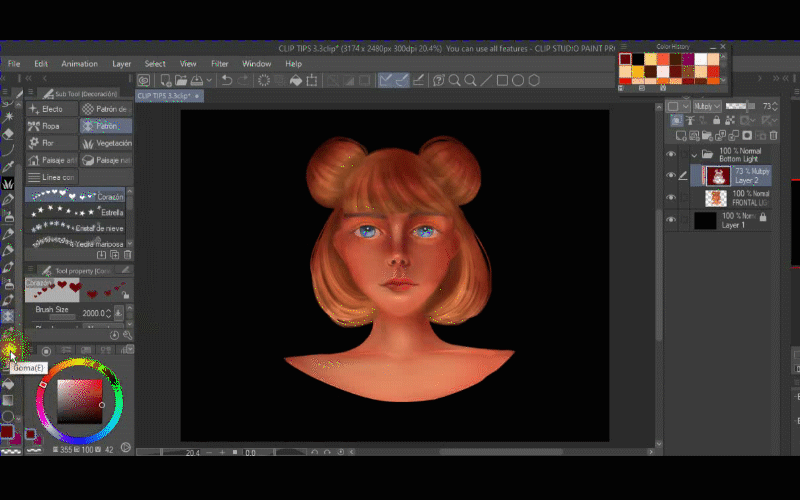Open the Filter menu
The width and height of the screenshot is (800, 500).
219,63
